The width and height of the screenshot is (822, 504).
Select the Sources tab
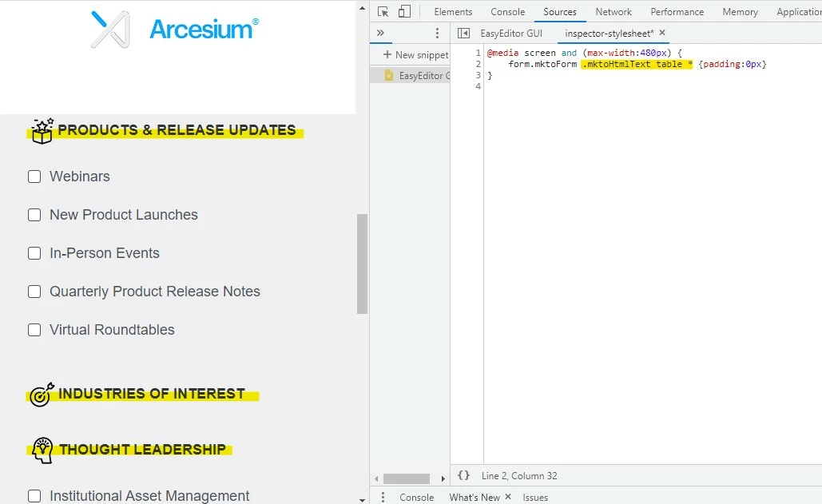(560, 11)
